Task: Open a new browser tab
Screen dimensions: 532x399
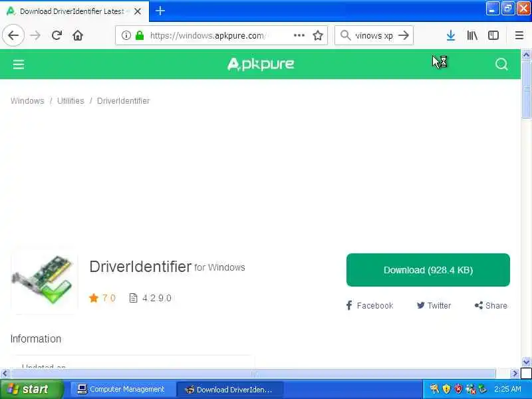Action: [x=160, y=11]
